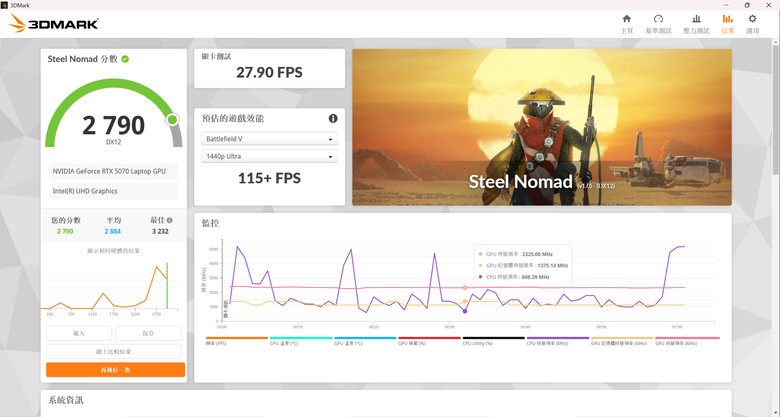
Task: Click the 載入 load button
Action: coord(79,333)
